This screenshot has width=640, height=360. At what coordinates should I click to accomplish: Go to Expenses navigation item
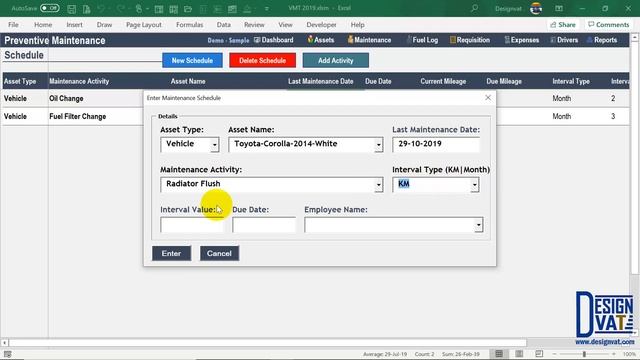522,40
